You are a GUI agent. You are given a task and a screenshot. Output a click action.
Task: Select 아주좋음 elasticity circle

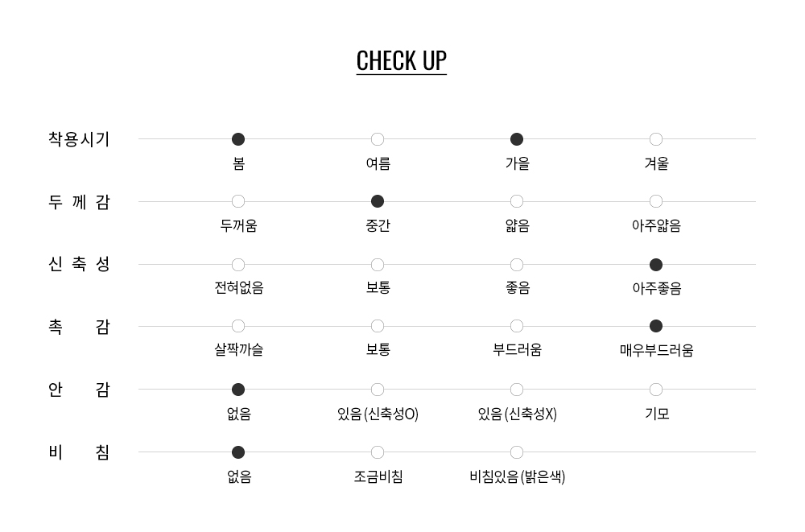(656, 265)
